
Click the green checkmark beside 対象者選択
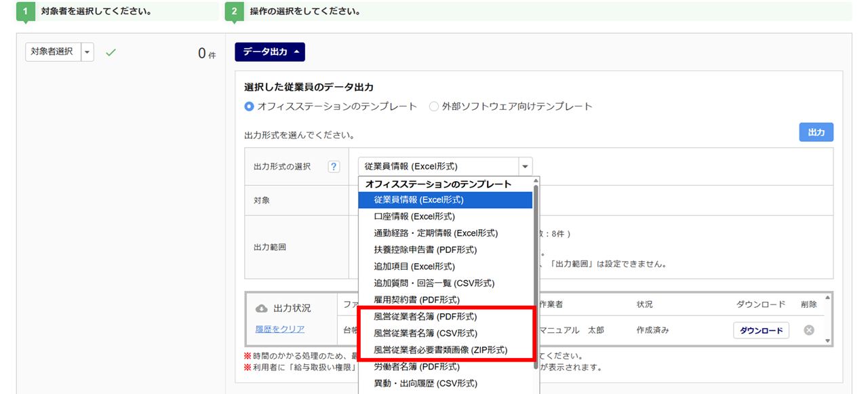point(111,52)
